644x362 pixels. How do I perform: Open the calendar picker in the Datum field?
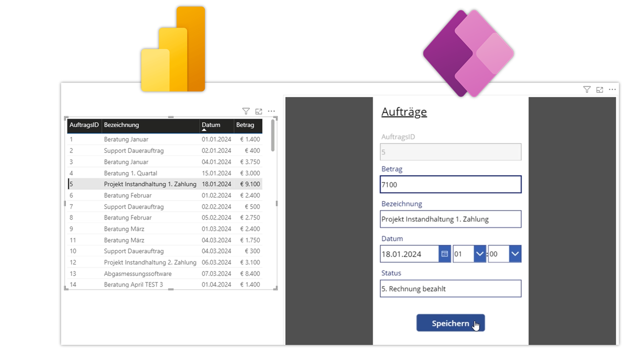(x=444, y=254)
